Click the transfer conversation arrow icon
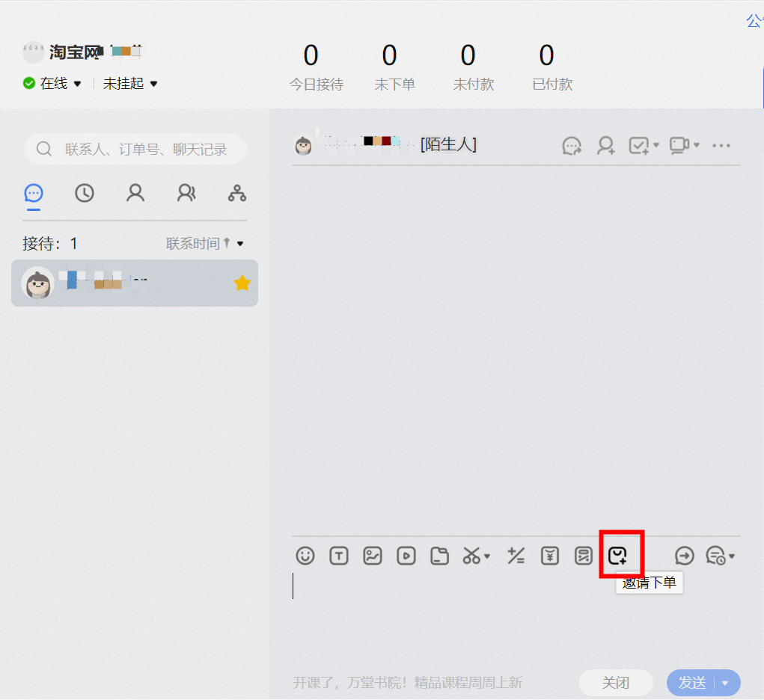 [684, 556]
